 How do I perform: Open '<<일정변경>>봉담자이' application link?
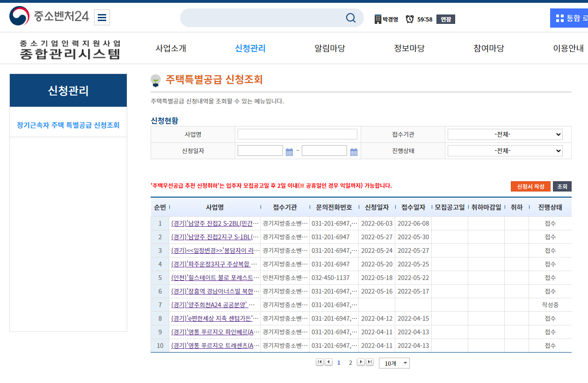pos(215,250)
